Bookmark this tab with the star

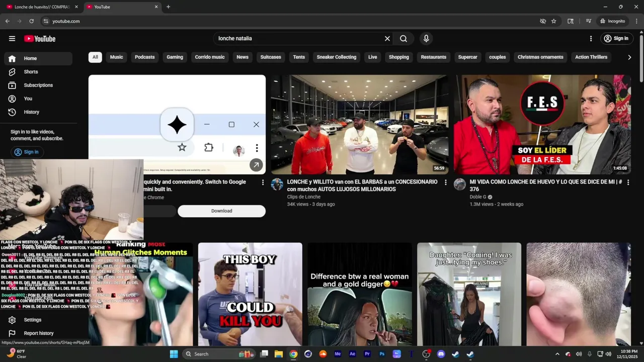pyautogui.click(x=553, y=21)
